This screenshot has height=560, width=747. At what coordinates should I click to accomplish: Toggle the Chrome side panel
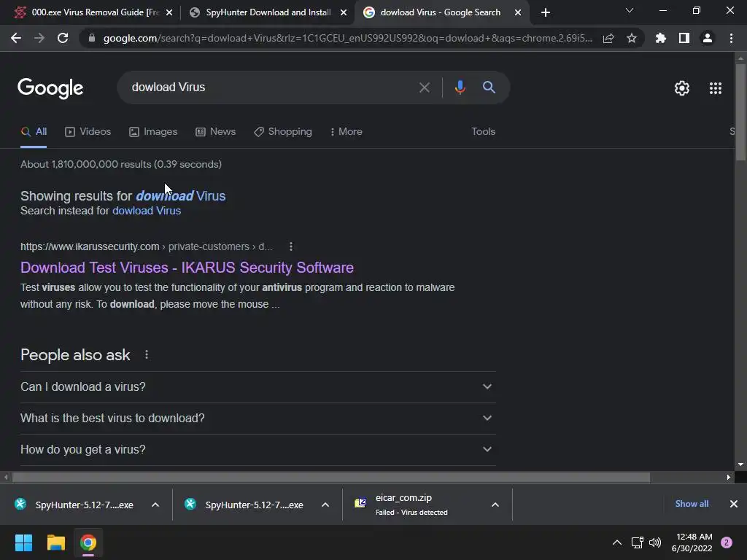tap(684, 38)
